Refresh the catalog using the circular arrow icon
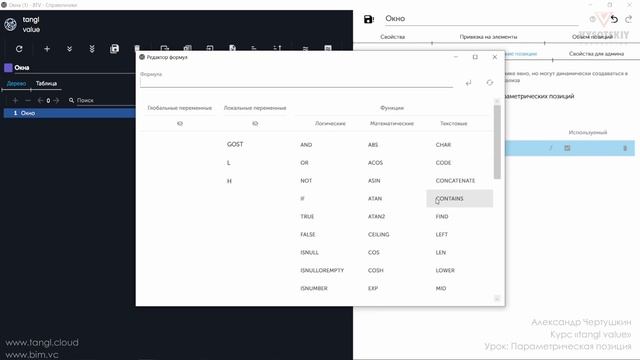640x360 pixels. (19, 49)
